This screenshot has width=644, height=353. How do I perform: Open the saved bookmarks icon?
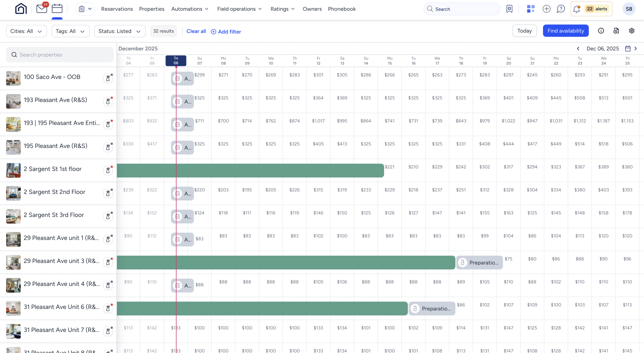(x=509, y=9)
